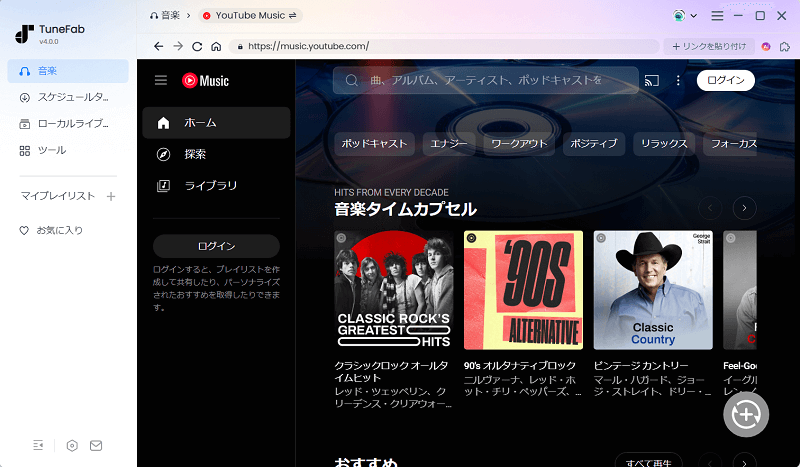
Task: Go forward with browser forward arrow
Action: point(178,46)
